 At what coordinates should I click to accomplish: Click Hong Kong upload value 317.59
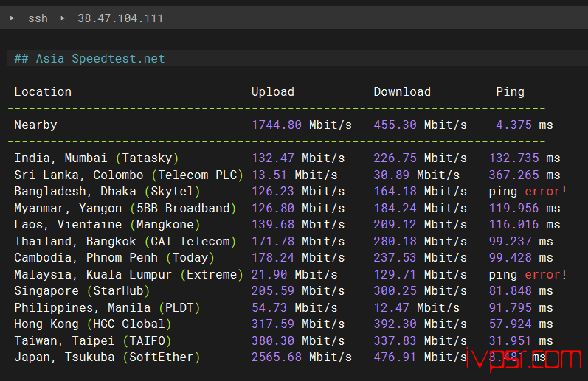[x=273, y=324]
